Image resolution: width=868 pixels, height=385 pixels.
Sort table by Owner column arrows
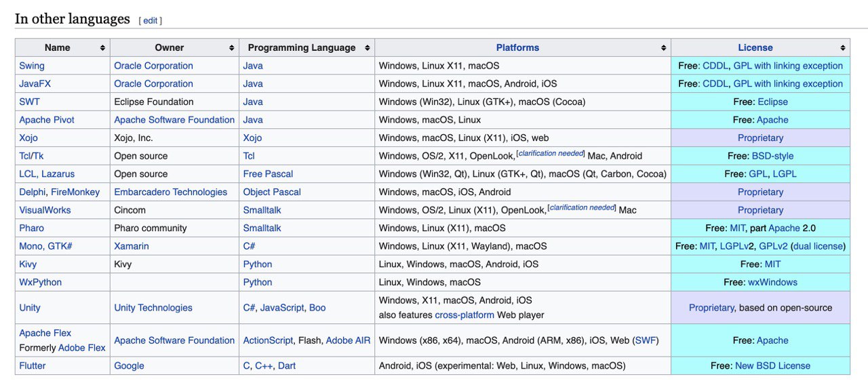[231, 48]
